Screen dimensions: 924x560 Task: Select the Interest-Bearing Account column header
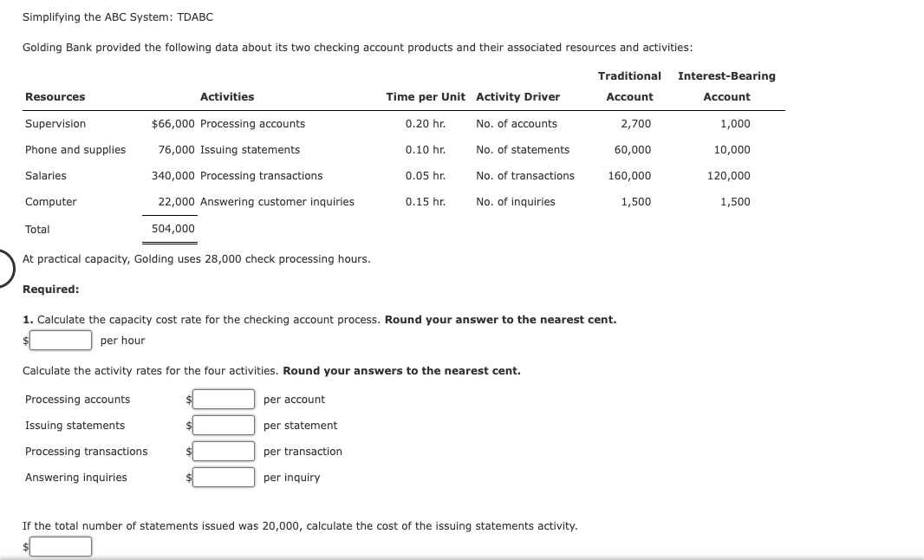point(726,84)
